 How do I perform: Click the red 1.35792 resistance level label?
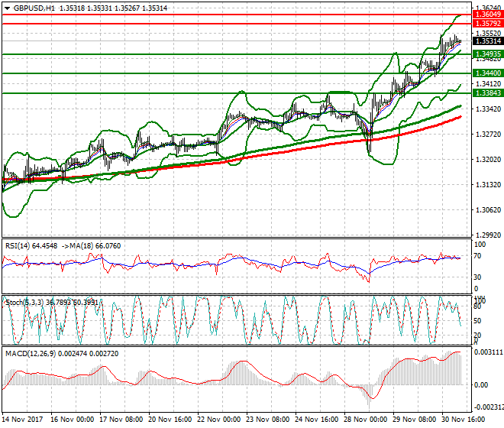tap(488, 24)
